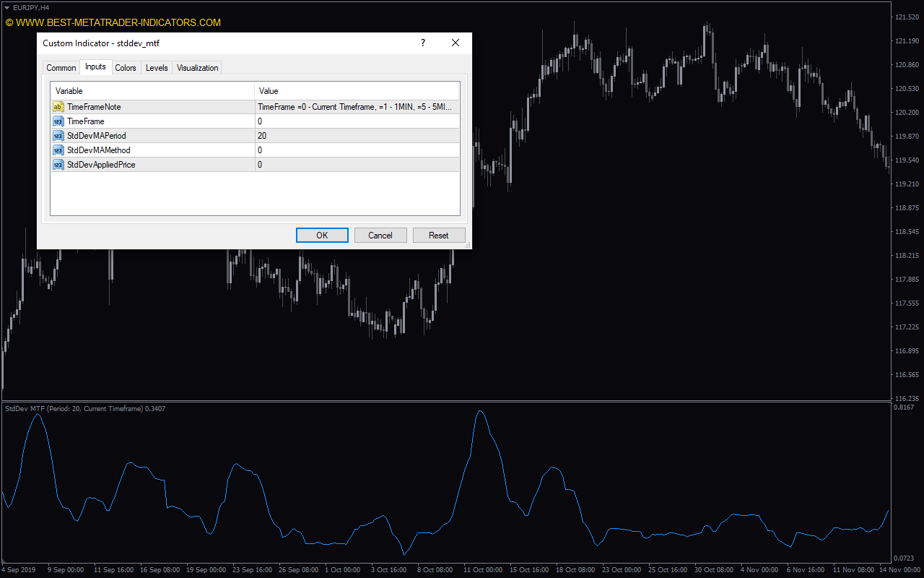Open the Colors tab

pyautogui.click(x=126, y=68)
